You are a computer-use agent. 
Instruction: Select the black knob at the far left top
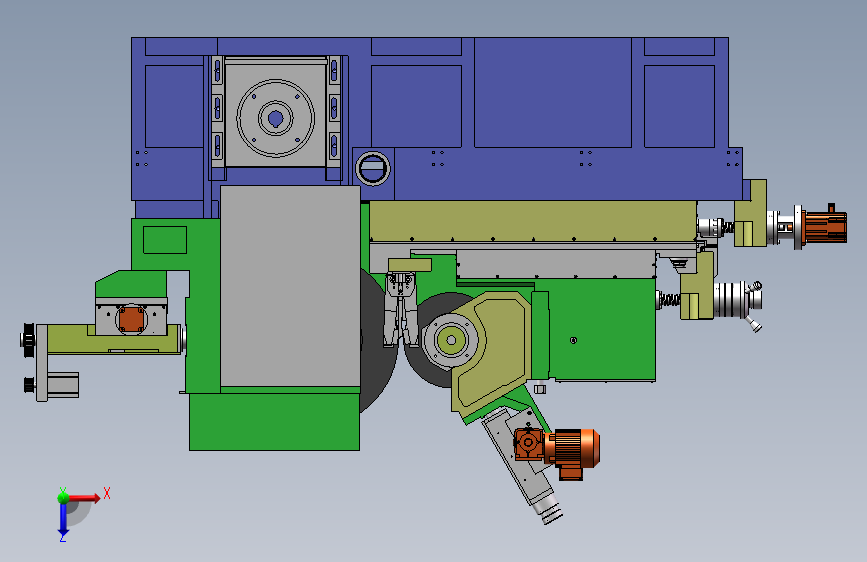28,339
